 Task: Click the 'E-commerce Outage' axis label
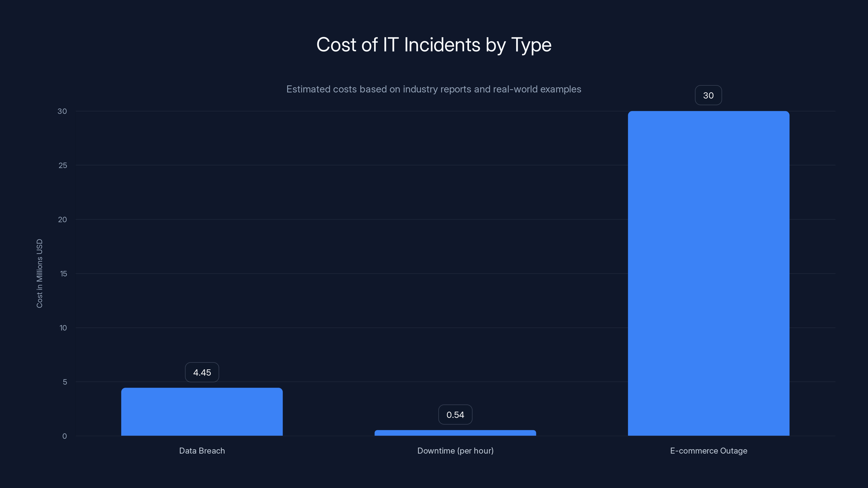[709, 451]
